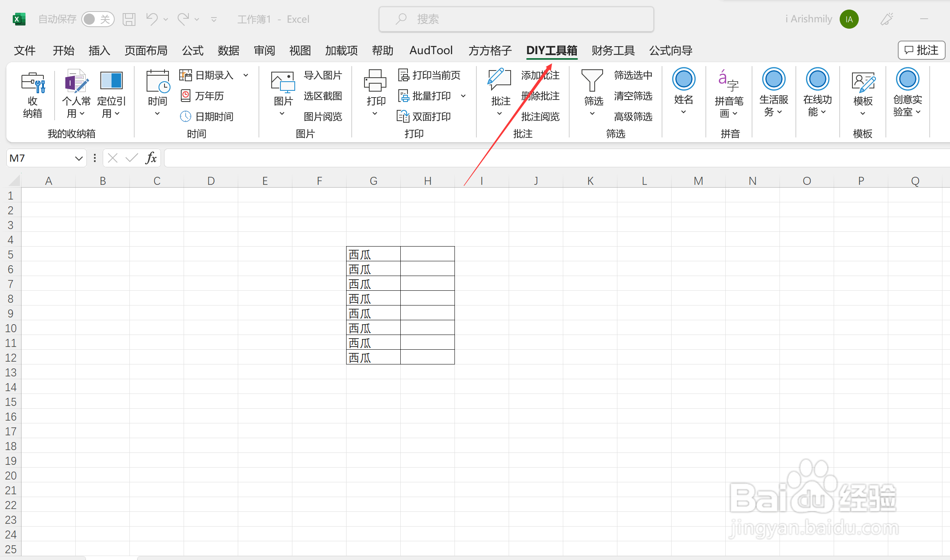Switch to the 公式向导 tab
The width and height of the screenshot is (950, 560).
pos(671,51)
